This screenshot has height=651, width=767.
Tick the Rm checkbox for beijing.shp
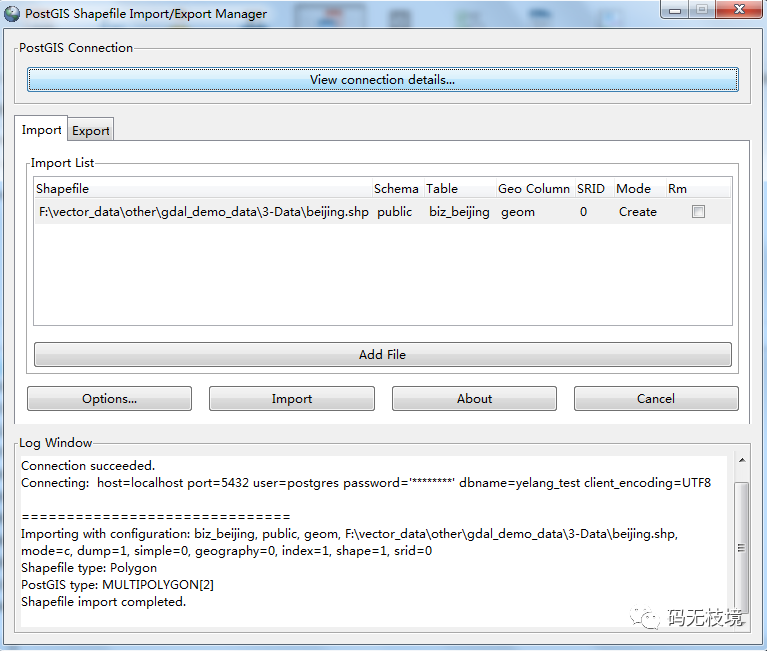pos(698,212)
